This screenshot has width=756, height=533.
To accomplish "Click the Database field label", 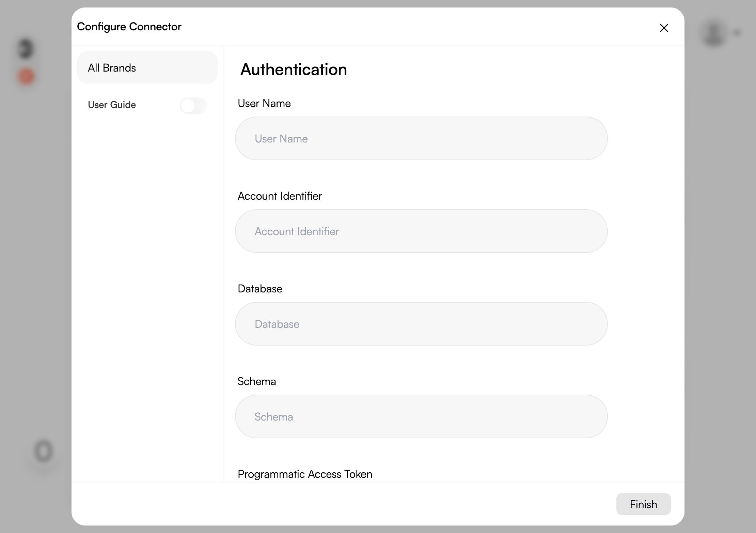I will [259, 289].
